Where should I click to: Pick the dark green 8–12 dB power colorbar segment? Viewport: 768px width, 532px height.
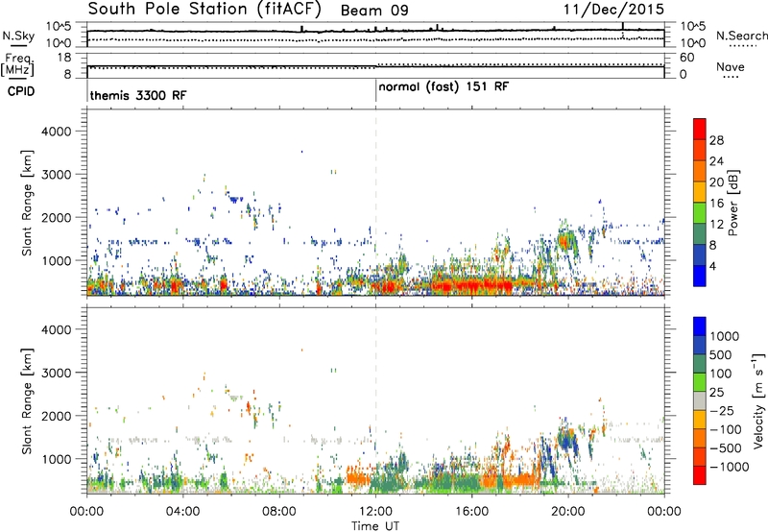(700, 234)
